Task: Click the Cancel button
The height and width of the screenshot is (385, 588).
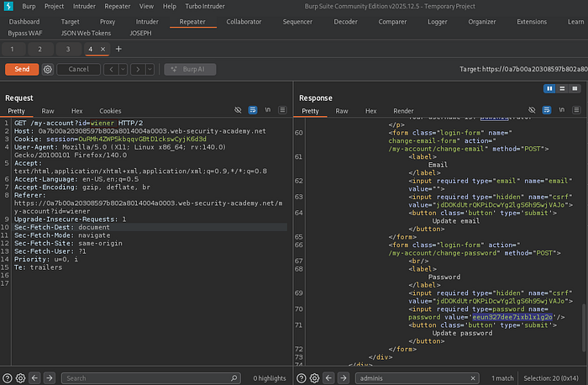Action: click(79, 70)
